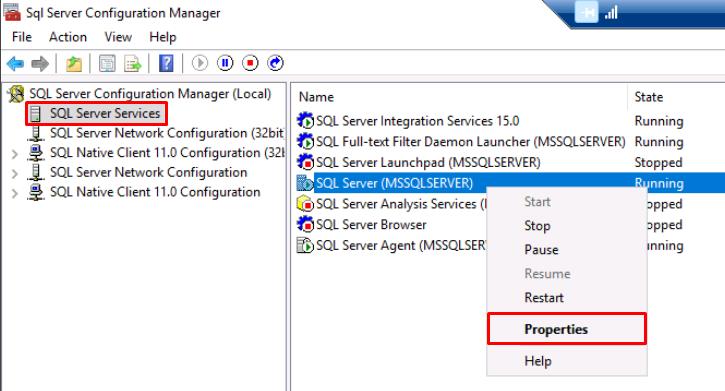This screenshot has height=391, width=725.
Task: Select SQL Server Network Configuration (32bit) node
Action: pos(166,133)
